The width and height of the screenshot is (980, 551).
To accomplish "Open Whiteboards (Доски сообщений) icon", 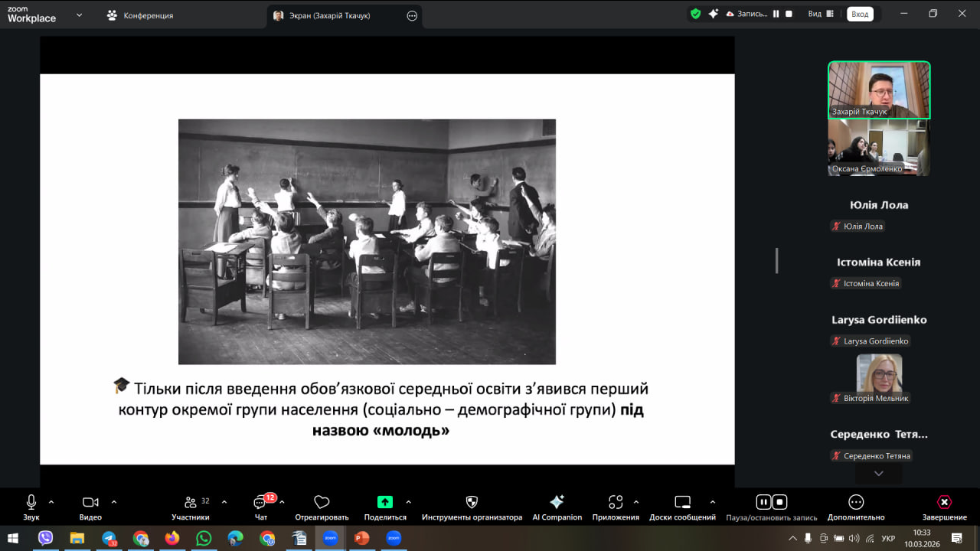I will (x=682, y=503).
